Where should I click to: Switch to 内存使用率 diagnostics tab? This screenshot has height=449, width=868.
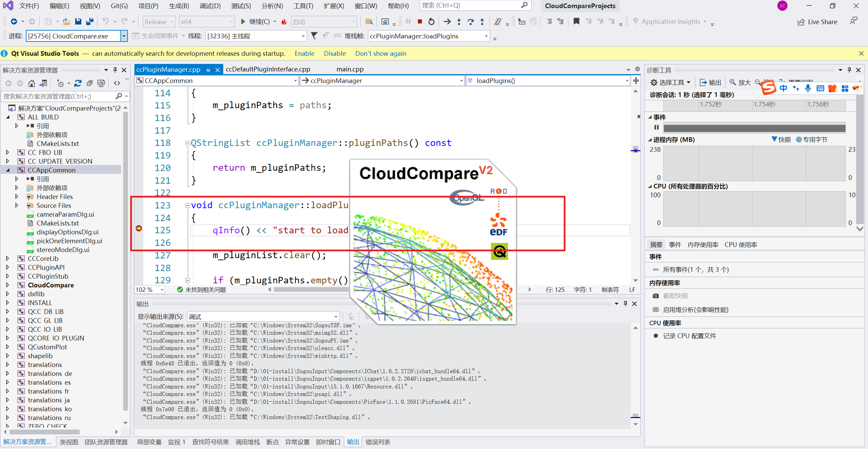(x=703, y=245)
